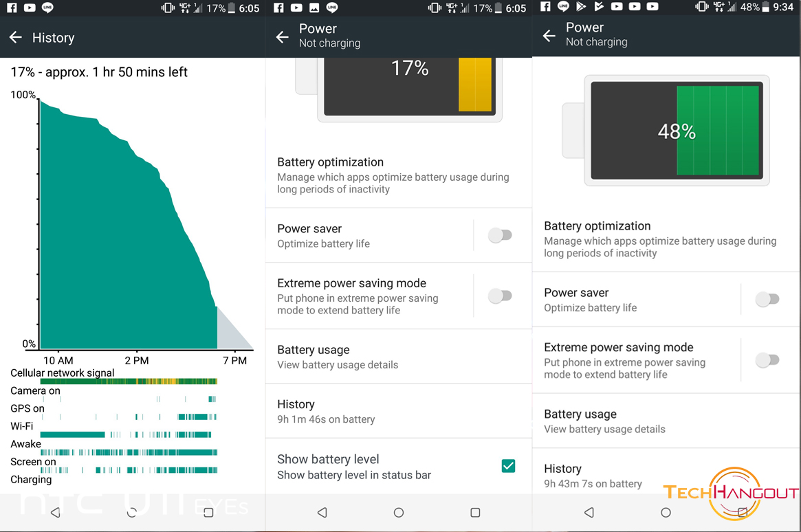Screen dimensions: 801x532
Task: Tap back arrow on 48% Power screen
Action: [549, 35]
